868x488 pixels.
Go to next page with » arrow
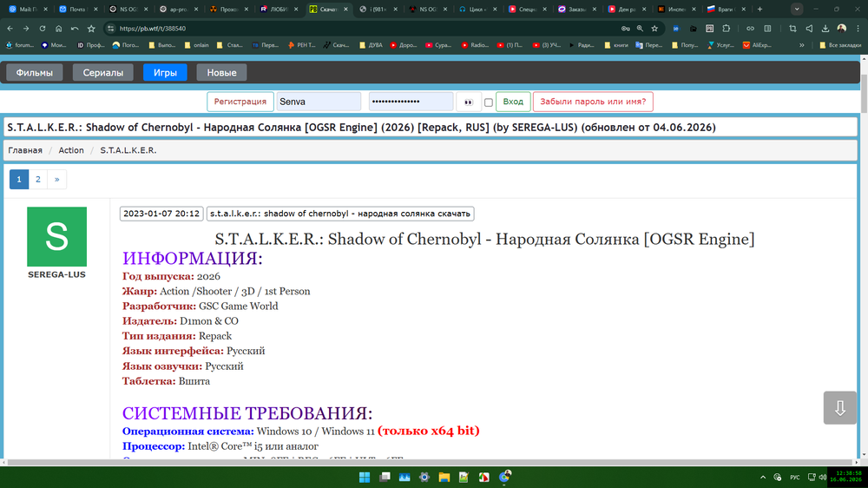pos(57,180)
